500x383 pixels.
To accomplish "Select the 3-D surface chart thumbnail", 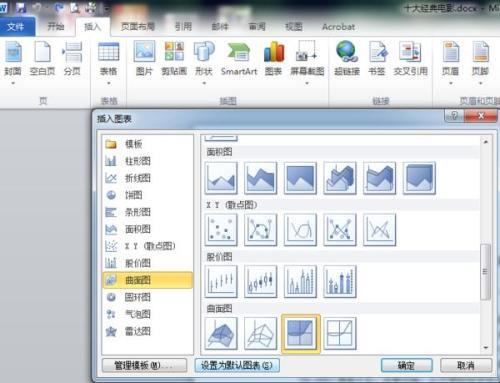I will coord(221,333).
